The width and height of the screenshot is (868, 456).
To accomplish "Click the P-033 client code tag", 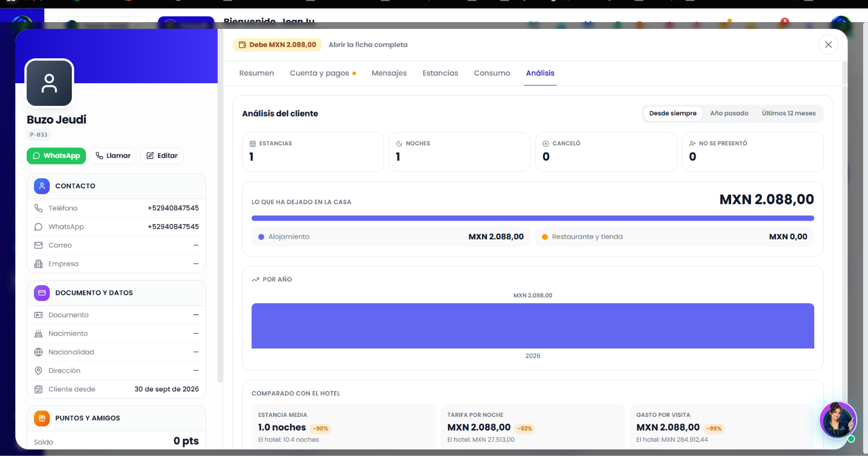I will (x=39, y=135).
